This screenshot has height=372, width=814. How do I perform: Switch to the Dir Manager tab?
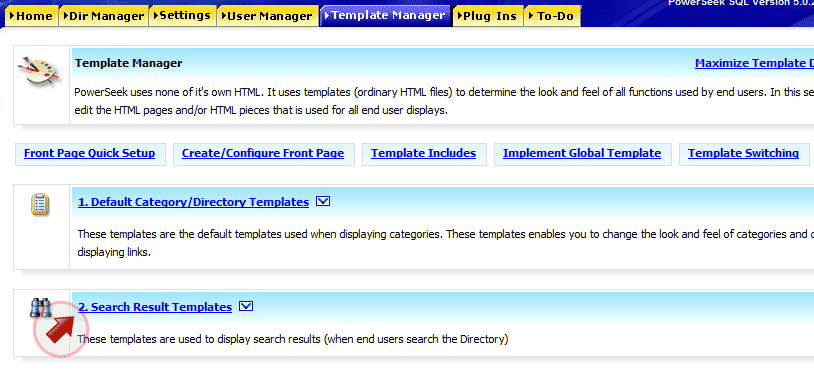104,16
